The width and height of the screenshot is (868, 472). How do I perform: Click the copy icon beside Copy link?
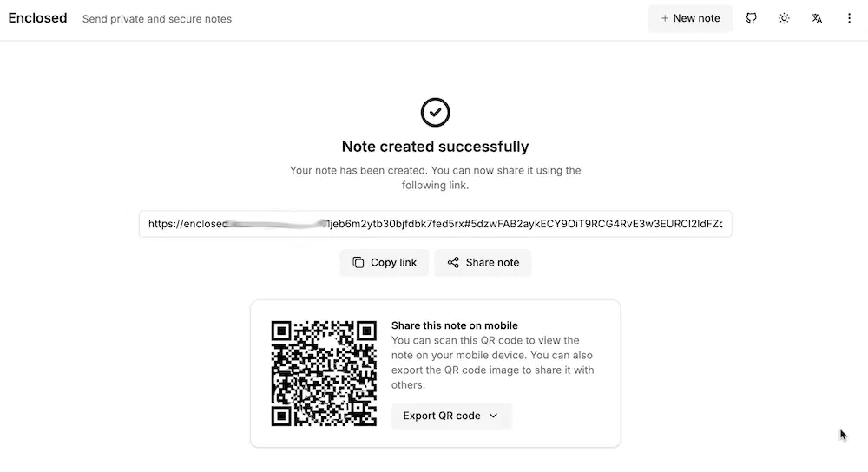pos(358,262)
